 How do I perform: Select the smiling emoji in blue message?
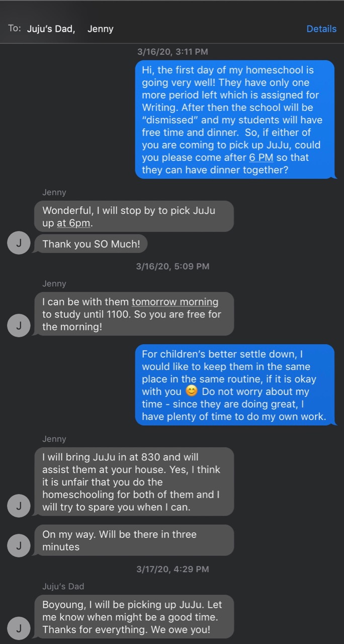pos(191,391)
